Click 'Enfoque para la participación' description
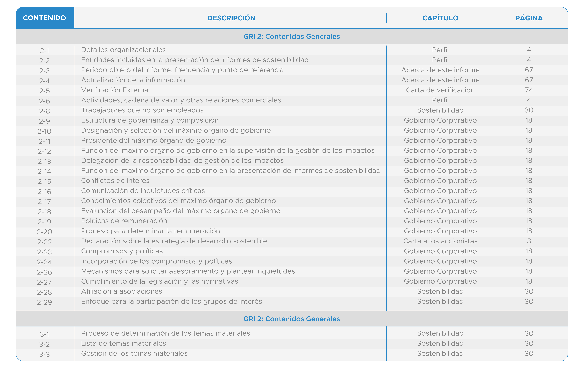588x377 pixels. click(172, 302)
